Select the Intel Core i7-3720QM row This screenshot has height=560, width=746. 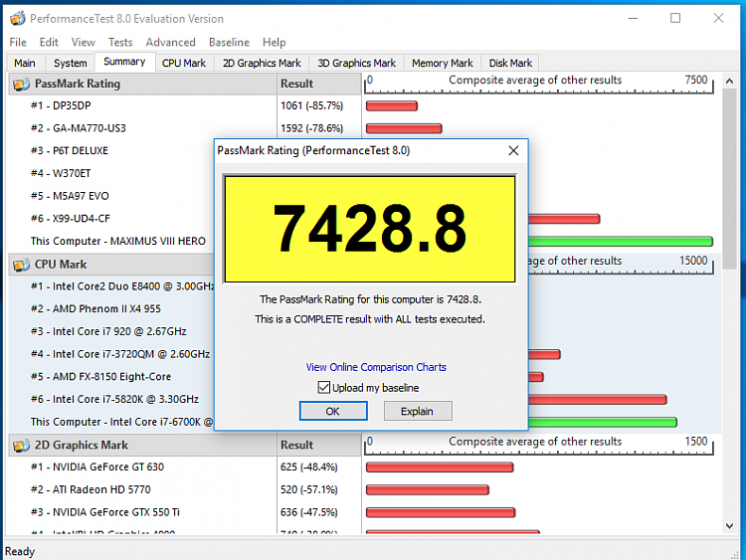pyautogui.click(x=110, y=354)
